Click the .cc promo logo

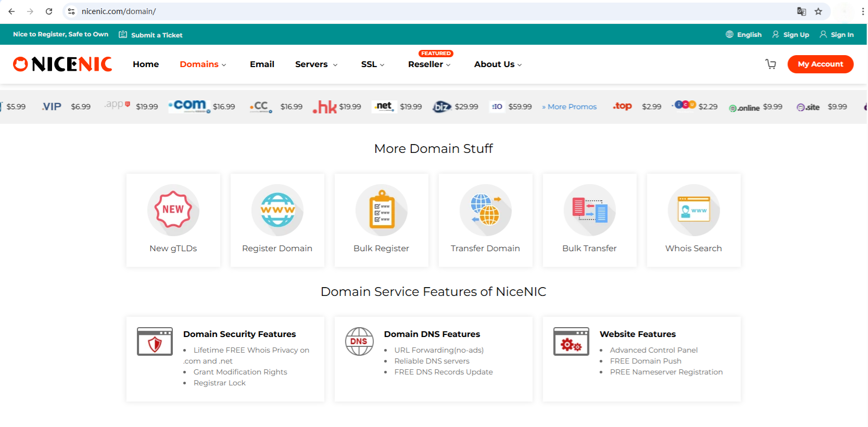[x=261, y=107]
